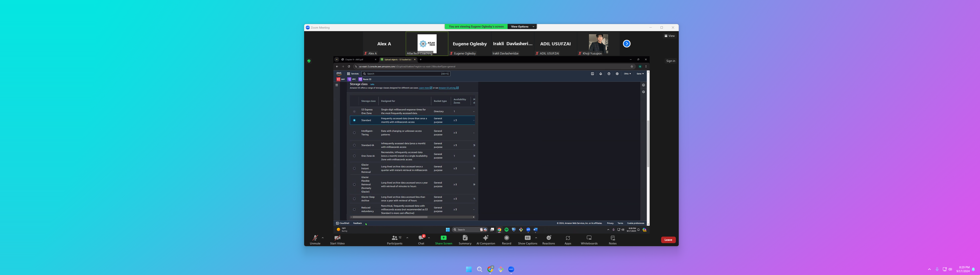The image size is (980, 275).
Task: Open the View Options dropdown
Action: (522, 27)
